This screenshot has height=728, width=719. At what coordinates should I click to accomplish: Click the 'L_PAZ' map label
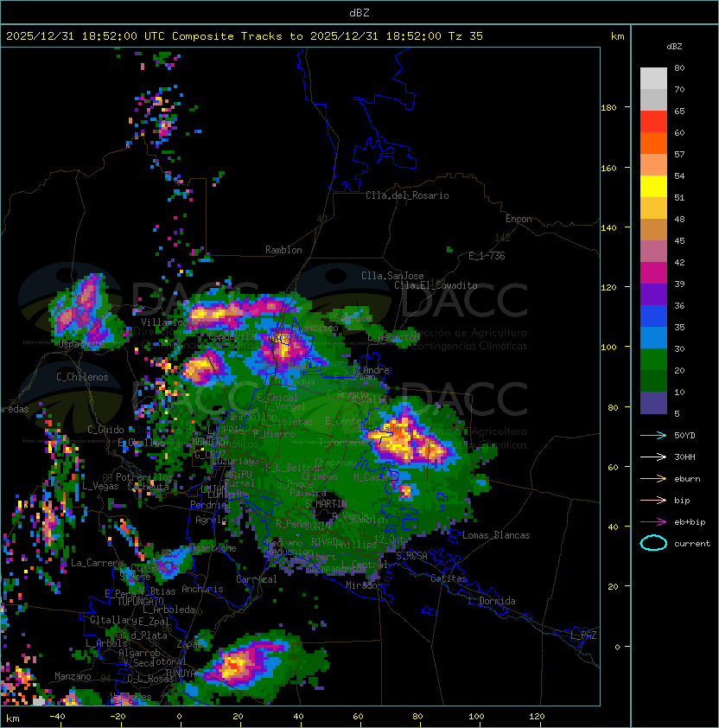(583, 635)
